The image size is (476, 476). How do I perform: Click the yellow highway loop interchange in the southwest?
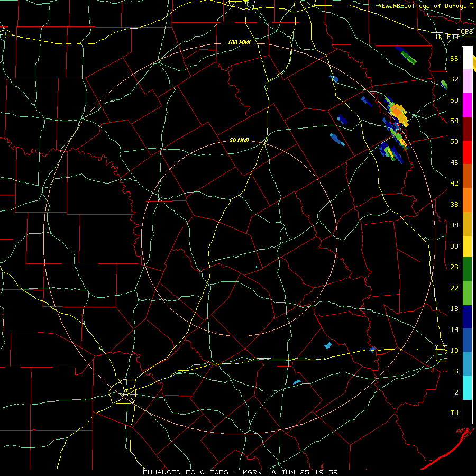pos(123,391)
